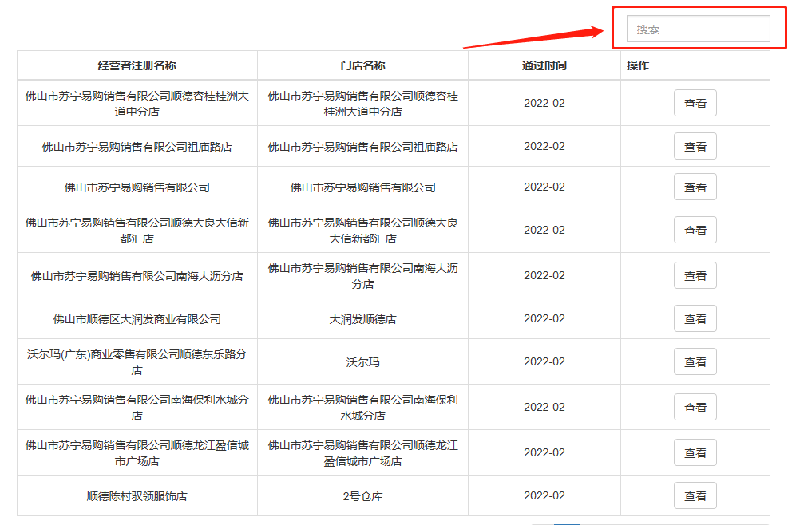
Task: Select 2022-02 date in 祖庙路店 row
Action: click(x=544, y=146)
